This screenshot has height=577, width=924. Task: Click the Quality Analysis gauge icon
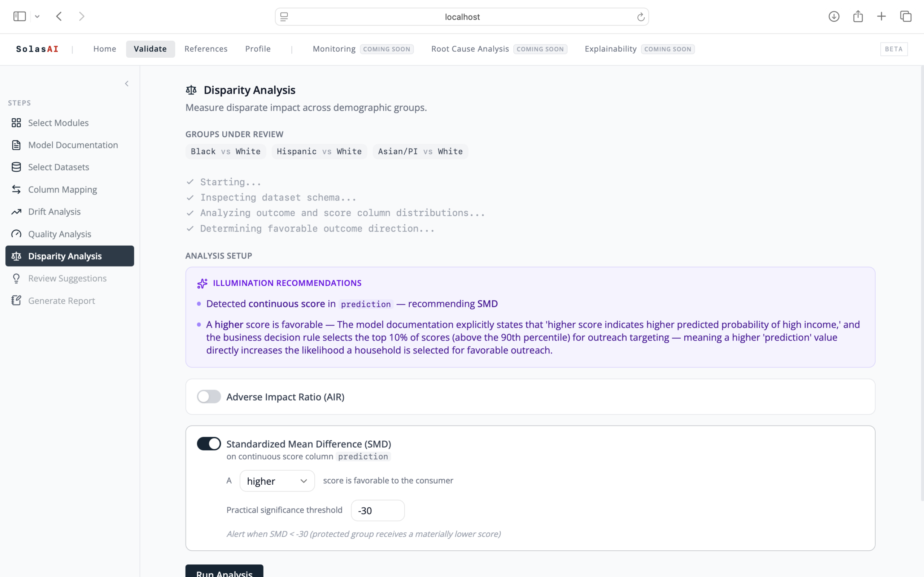(16, 234)
